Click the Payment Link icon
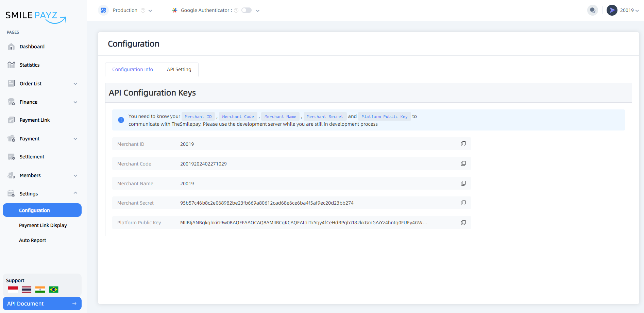This screenshot has width=644, height=313. (11, 120)
